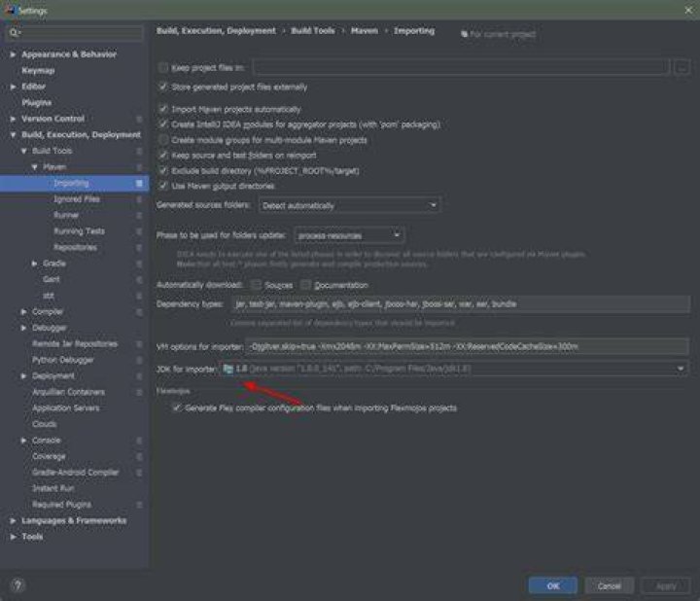Open Required Plugins settings

pyautogui.click(x=61, y=505)
